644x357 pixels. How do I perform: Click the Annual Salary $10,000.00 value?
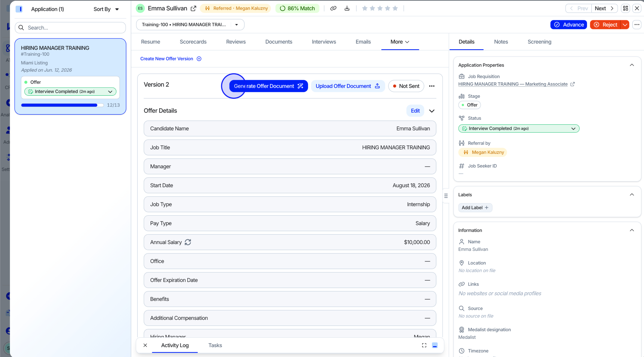click(x=417, y=242)
